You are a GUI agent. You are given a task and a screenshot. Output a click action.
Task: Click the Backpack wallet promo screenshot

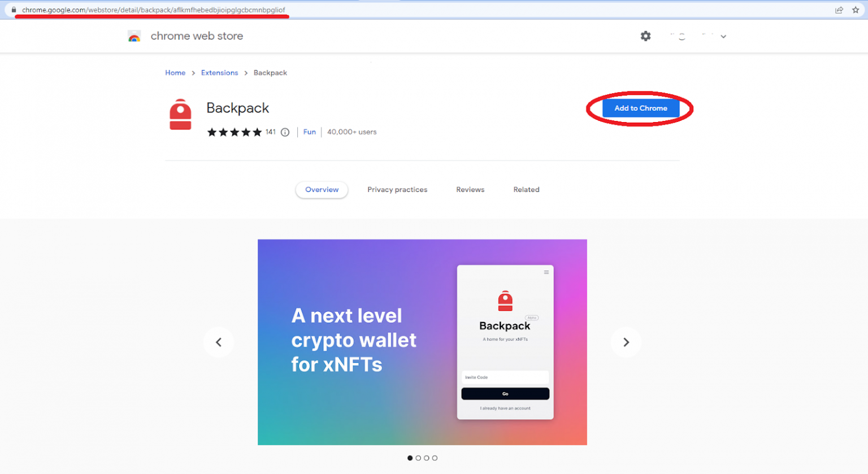point(422,342)
